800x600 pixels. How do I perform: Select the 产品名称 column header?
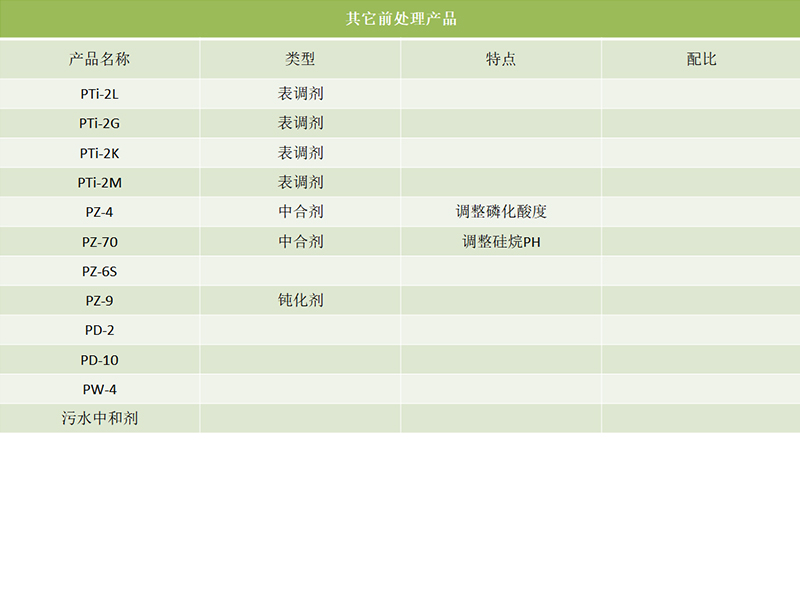point(100,58)
